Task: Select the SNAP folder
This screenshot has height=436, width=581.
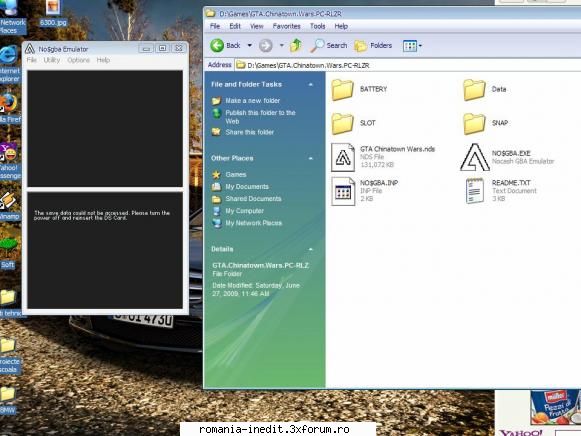Action: (474, 123)
